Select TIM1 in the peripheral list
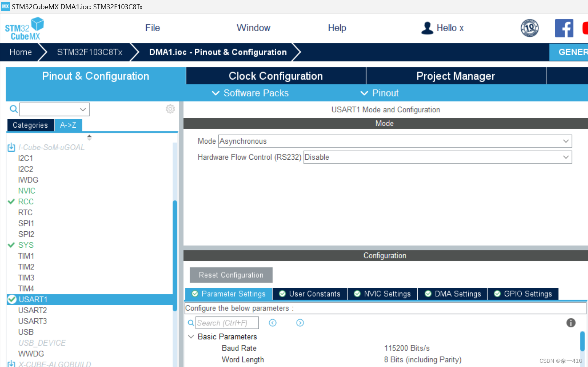588x367 pixels. [x=26, y=256]
